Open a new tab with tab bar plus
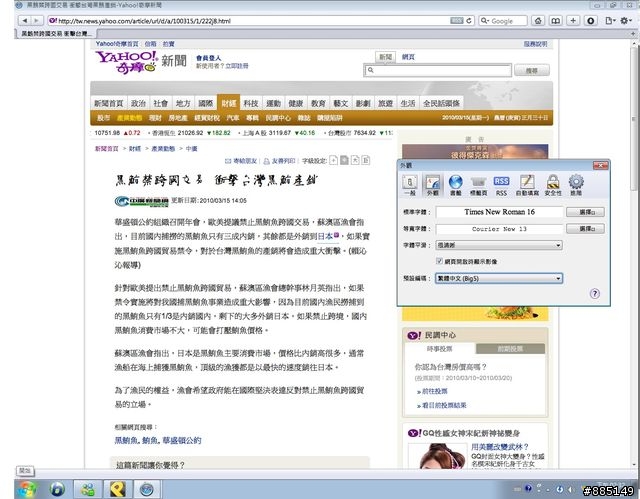Image resolution: width=640 pixels, height=499 pixels. click(x=633, y=33)
